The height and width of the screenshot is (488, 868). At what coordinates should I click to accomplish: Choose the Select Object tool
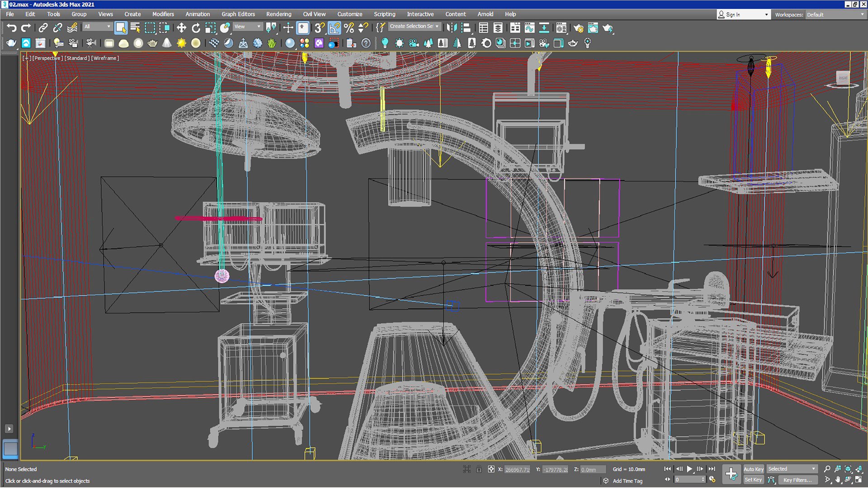click(x=121, y=28)
